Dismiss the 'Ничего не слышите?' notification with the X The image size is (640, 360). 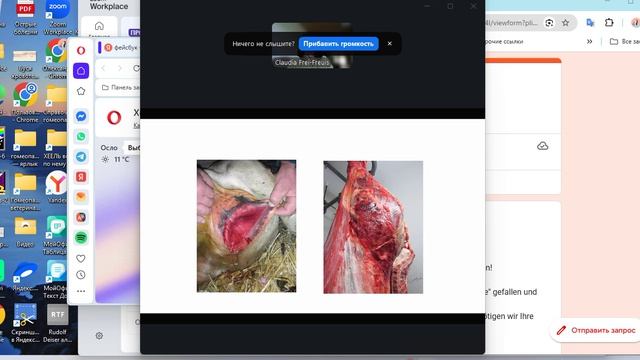pyautogui.click(x=390, y=44)
